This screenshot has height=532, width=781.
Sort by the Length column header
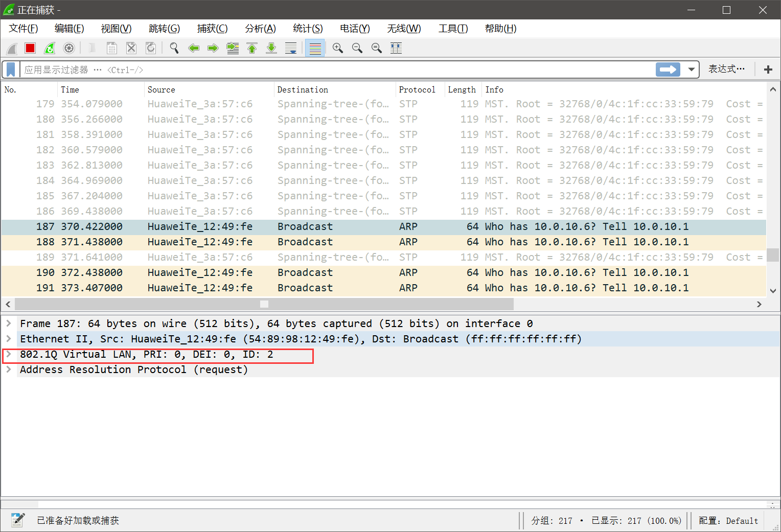[464, 89]
